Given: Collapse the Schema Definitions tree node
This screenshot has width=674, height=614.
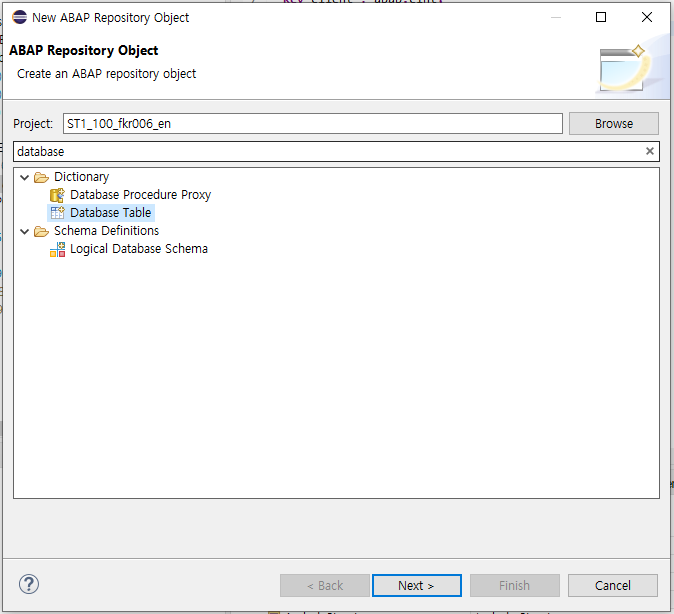Looking at the screenshot, I should click(x=25, y=231).
